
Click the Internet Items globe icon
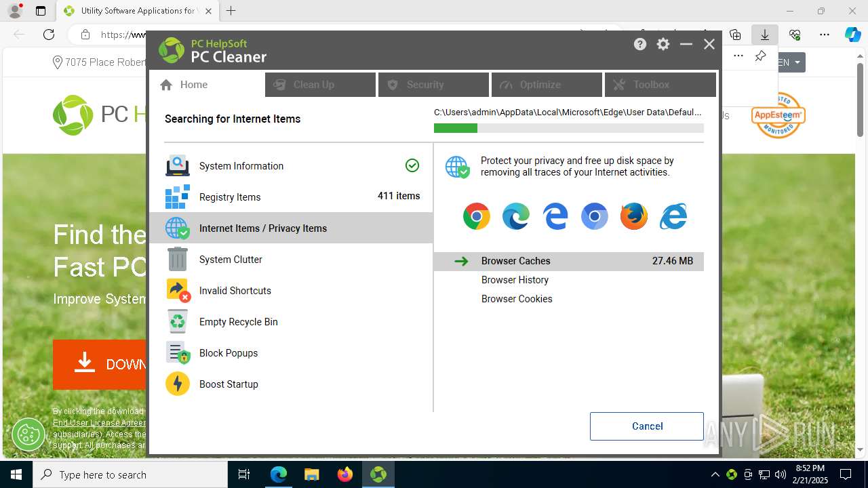tap(178, 228)
